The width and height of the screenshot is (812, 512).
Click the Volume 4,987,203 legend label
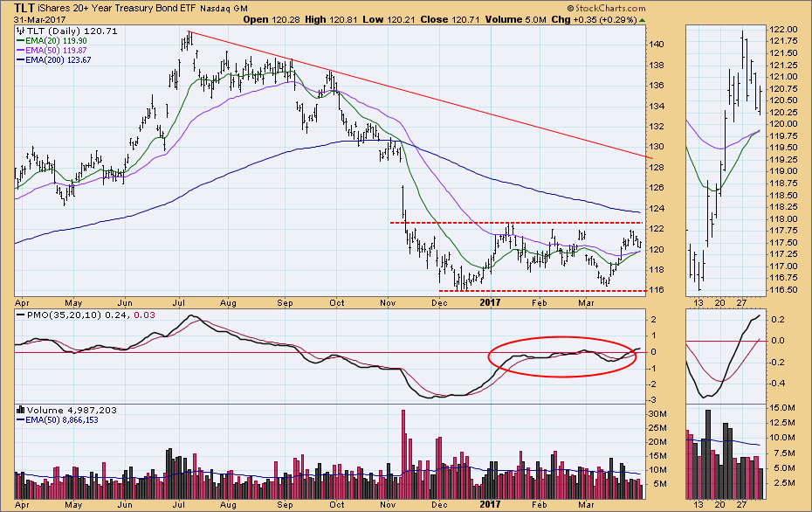[x=72, y=411]
